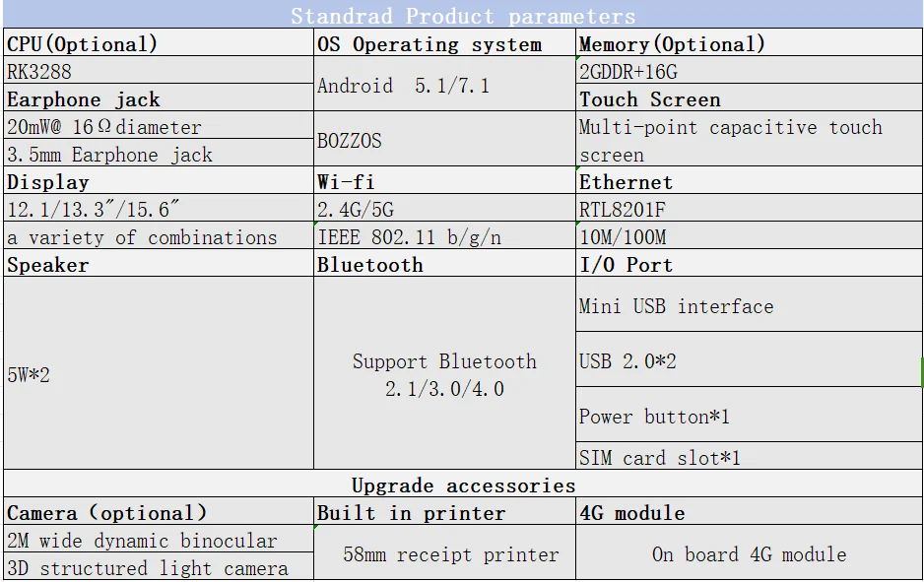Click the 58mm receipt printer cell
Viewport: 924px width, 582px height.
[x=445, y=552]
